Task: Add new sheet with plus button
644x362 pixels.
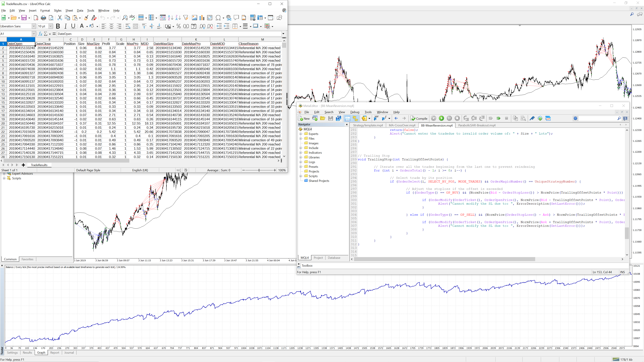Action: 23,165
